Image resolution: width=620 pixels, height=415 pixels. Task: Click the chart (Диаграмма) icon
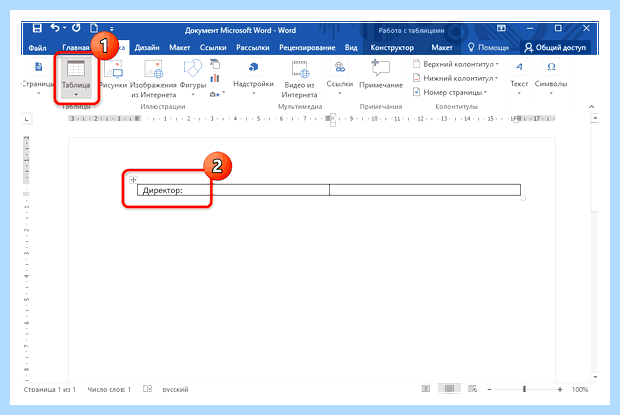(215, 78)
